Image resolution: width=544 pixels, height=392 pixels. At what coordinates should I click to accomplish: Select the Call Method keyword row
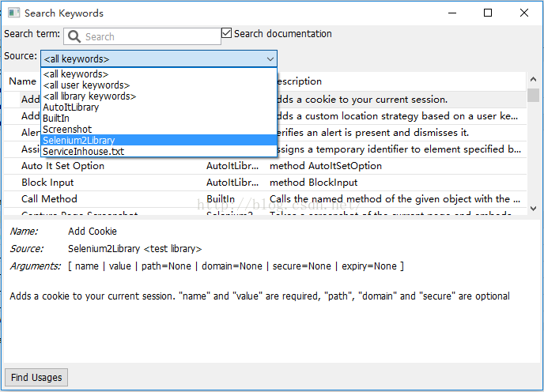[266, 199]
